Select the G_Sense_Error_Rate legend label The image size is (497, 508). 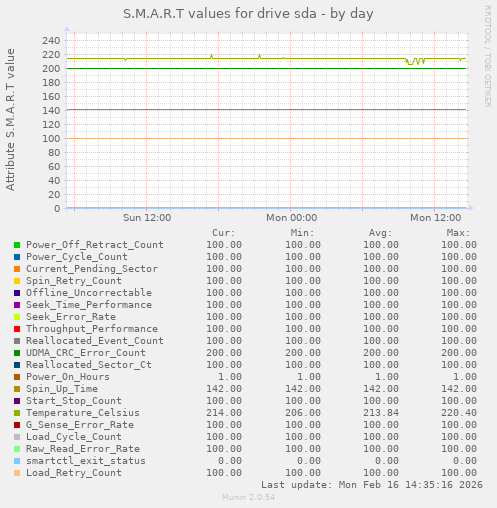pyautogui.click(x=80, y=425)
